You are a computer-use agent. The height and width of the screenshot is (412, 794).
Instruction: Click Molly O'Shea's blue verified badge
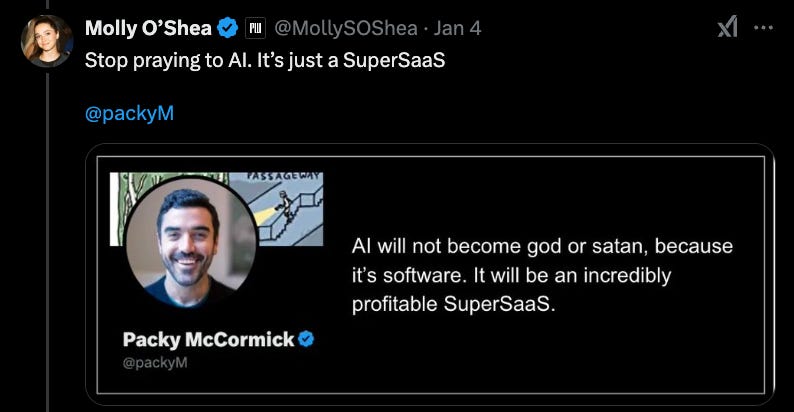227,28
